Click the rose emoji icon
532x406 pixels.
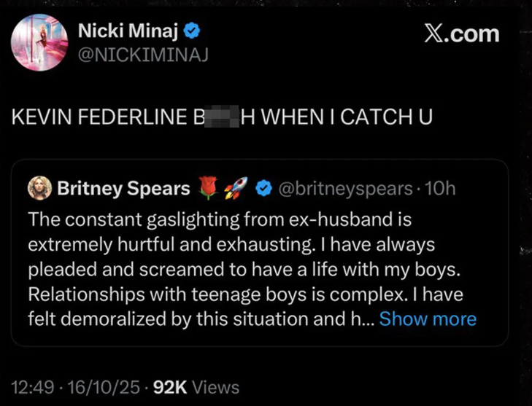click(x=209, y=188)
